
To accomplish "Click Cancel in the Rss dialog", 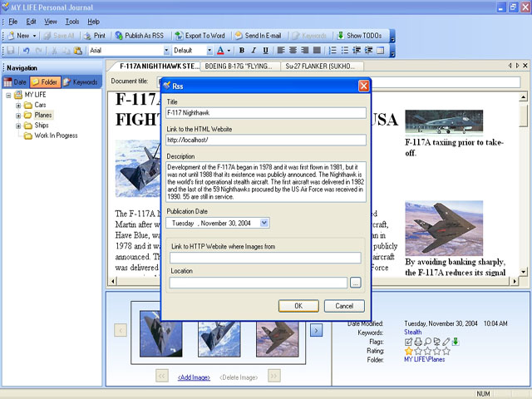I will [x=344, y=306].
